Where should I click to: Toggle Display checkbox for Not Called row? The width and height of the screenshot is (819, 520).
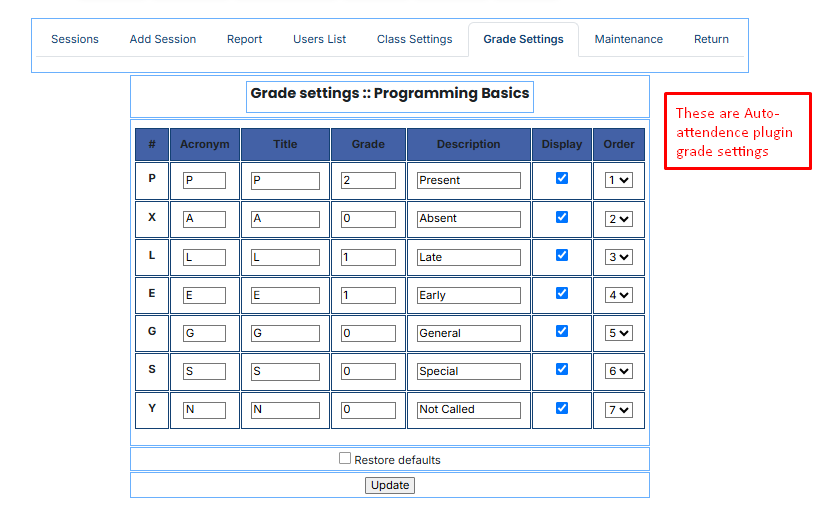coord(562,408)
